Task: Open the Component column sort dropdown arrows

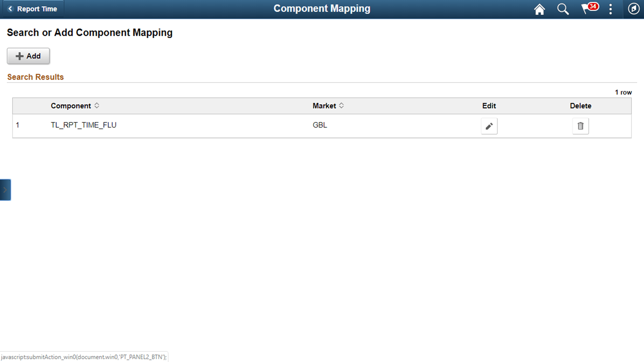Action: 97,106
